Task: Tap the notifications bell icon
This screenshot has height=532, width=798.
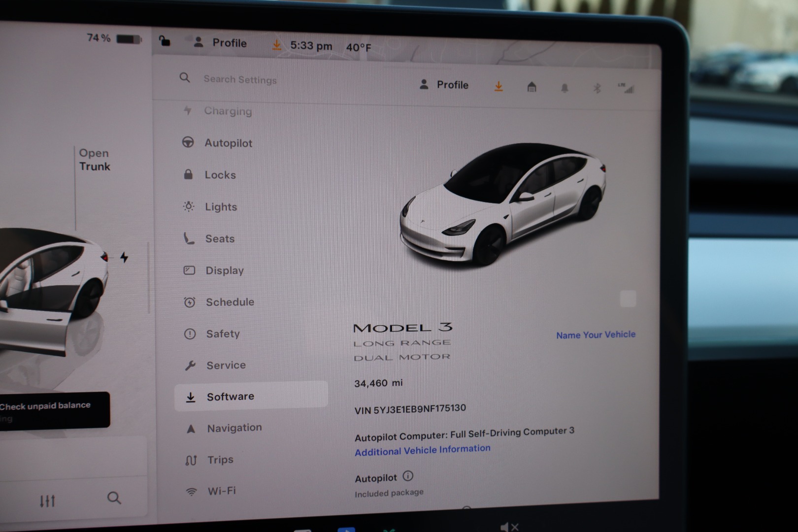Action: [565, 88]
